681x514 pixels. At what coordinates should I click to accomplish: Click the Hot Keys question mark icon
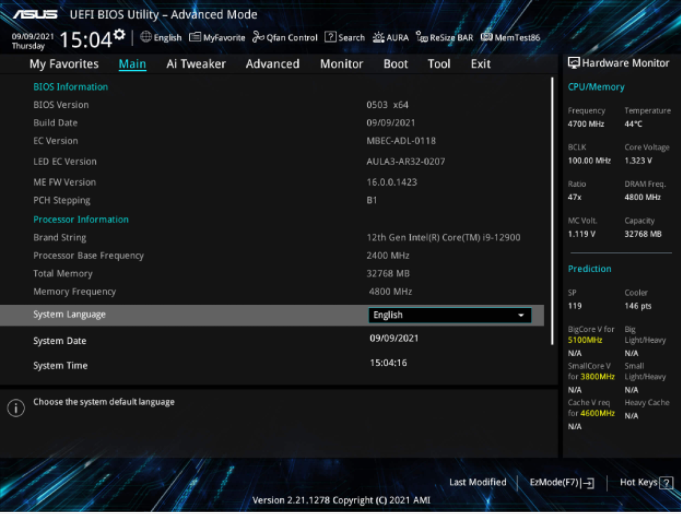tap(666, 483)
